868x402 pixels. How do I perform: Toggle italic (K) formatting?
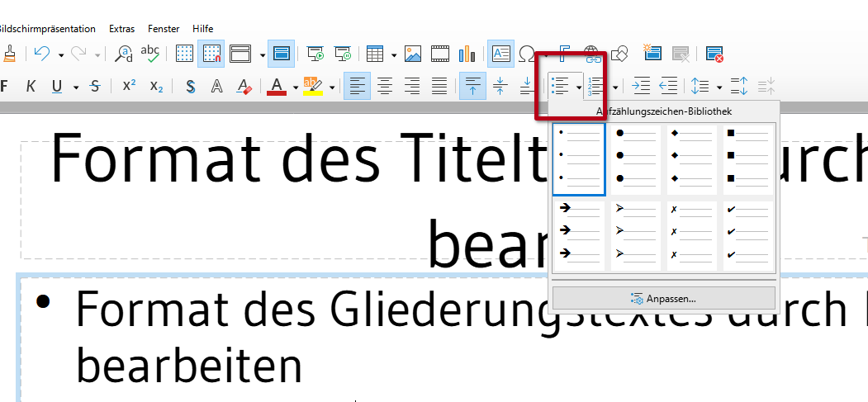pyautogui.click(x=31, y=86)
